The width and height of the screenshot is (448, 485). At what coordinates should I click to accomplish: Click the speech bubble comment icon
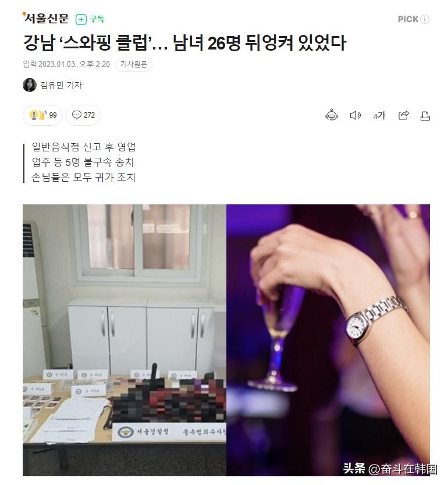pos(76,115)
